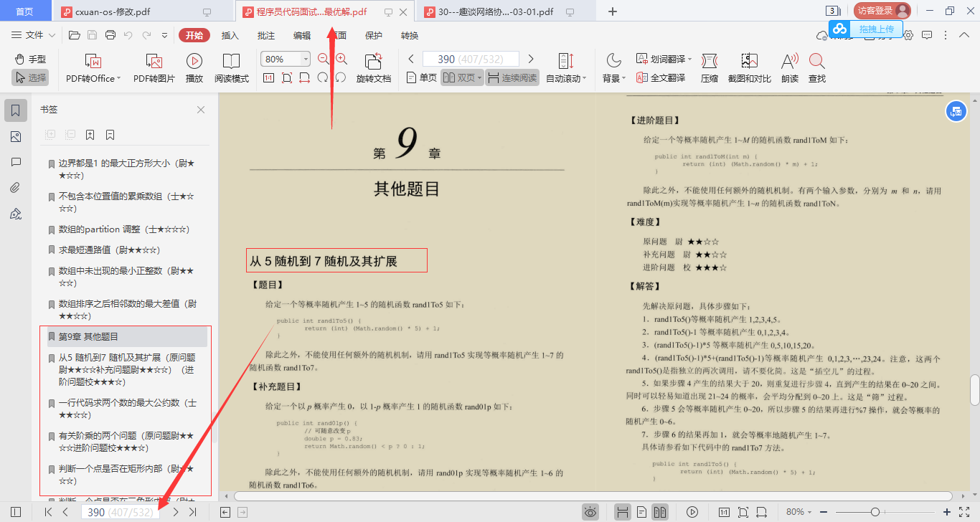
Task: Close the bookmarks (书签) panel
Action: pyautogui.click(x=201, y=110)
